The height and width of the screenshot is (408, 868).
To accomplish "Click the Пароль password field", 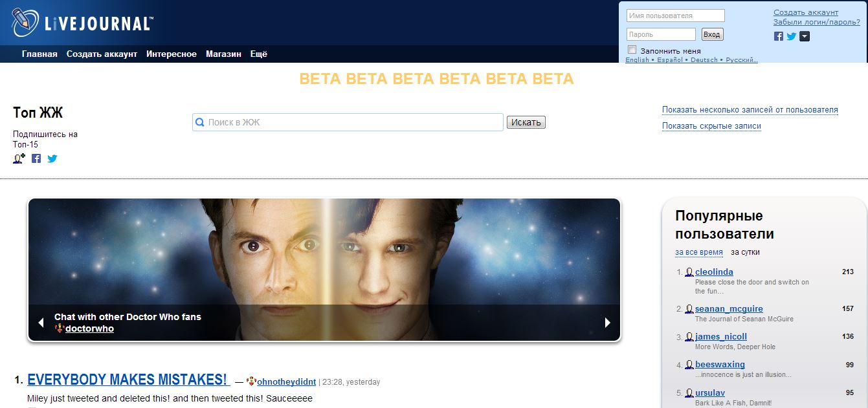I will pyautogui.click(x=661, y=34).
